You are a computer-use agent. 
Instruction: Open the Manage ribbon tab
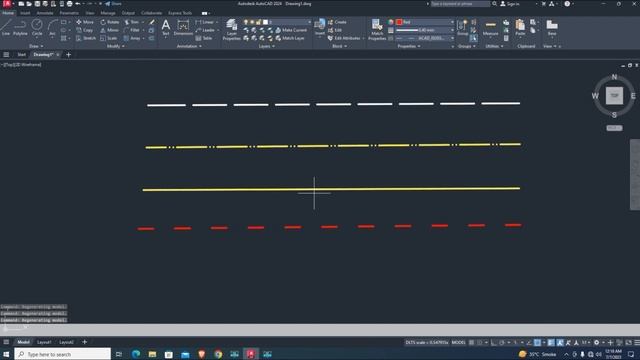pyautogui.click(x=108, y=13)
